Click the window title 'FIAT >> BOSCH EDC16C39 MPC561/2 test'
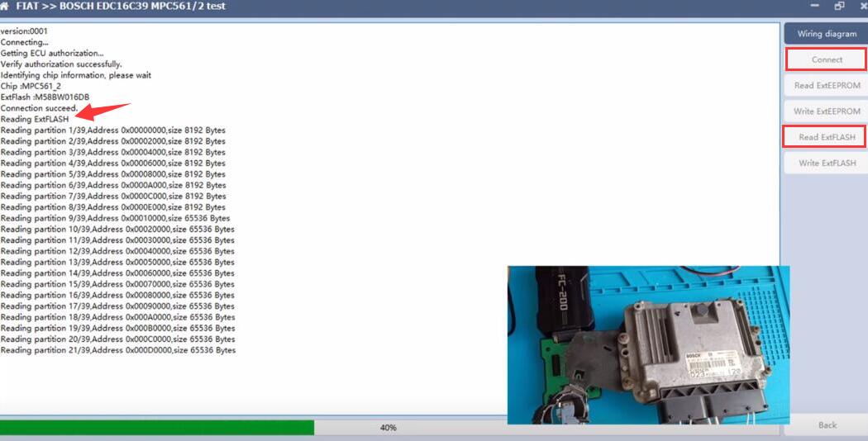This screenshot has height=441, width=868. coord(121,6)
